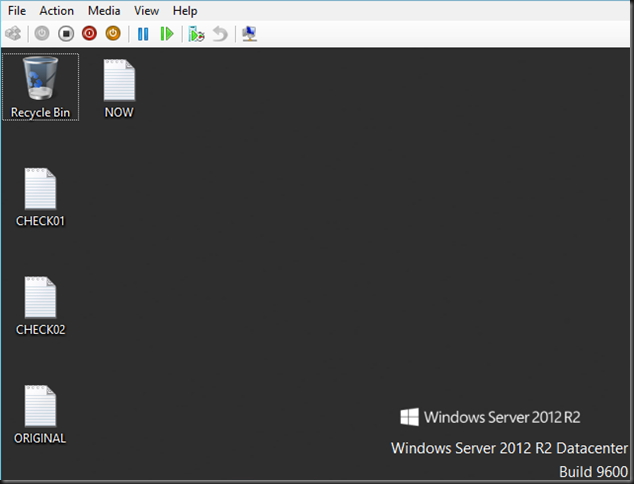The width and height of the screenshot is (634, 484).
Task: Select the CHECK01 file on desktop
Action: click(x=40, y=197)
